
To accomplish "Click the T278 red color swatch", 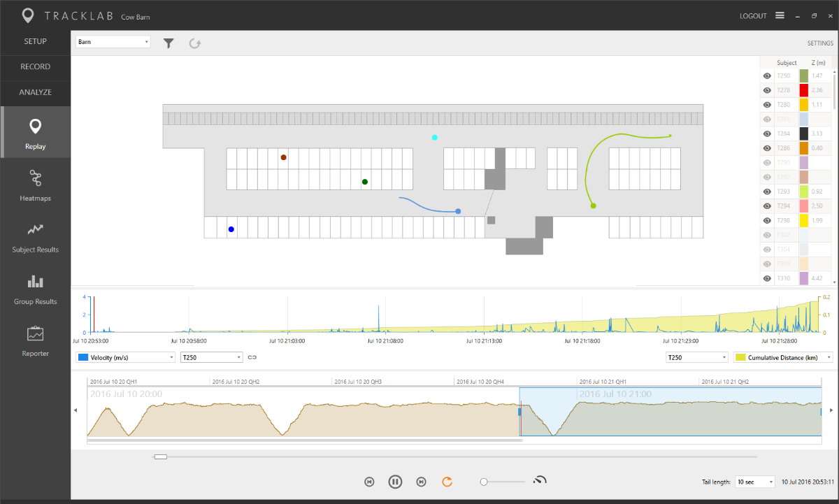I will click(x=805, y=89).
